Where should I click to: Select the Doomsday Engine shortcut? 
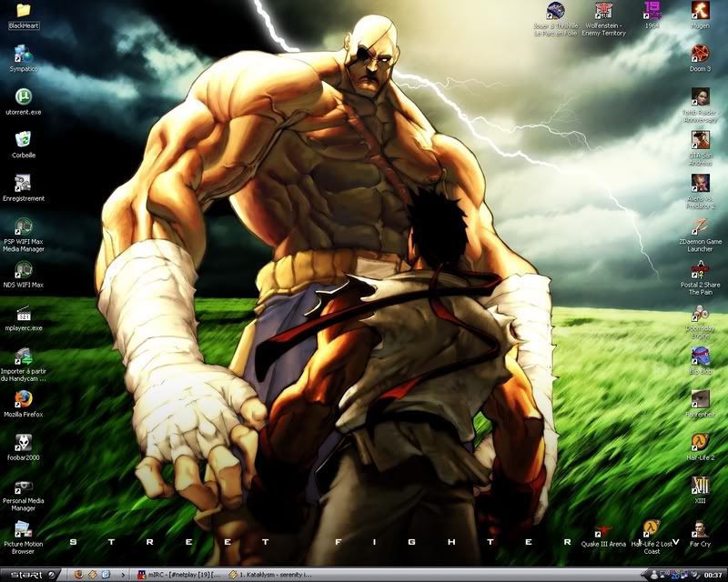pos(700,322)
